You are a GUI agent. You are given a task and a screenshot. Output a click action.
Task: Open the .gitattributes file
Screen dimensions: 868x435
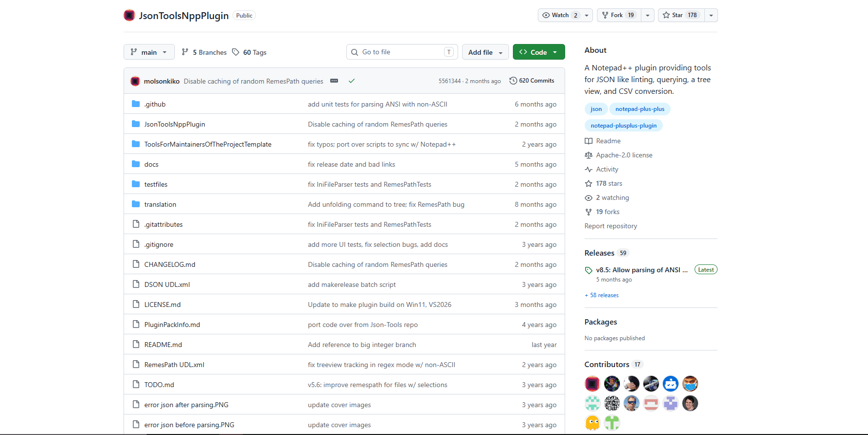164,224
